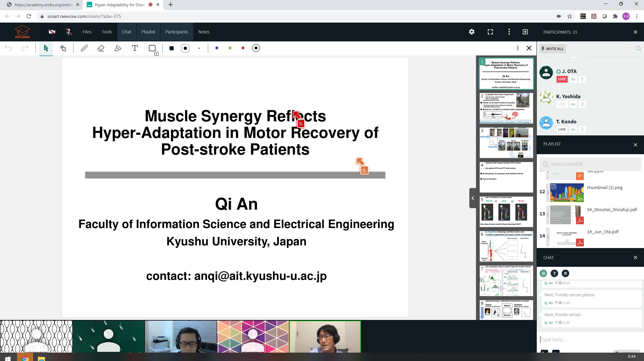Bookmark this page with star icon
Screen dimensions: 644x361
569,16
